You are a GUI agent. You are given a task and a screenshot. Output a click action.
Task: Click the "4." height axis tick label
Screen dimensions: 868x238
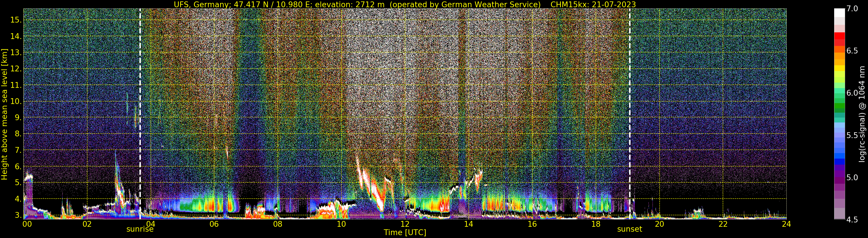[18, 199]
